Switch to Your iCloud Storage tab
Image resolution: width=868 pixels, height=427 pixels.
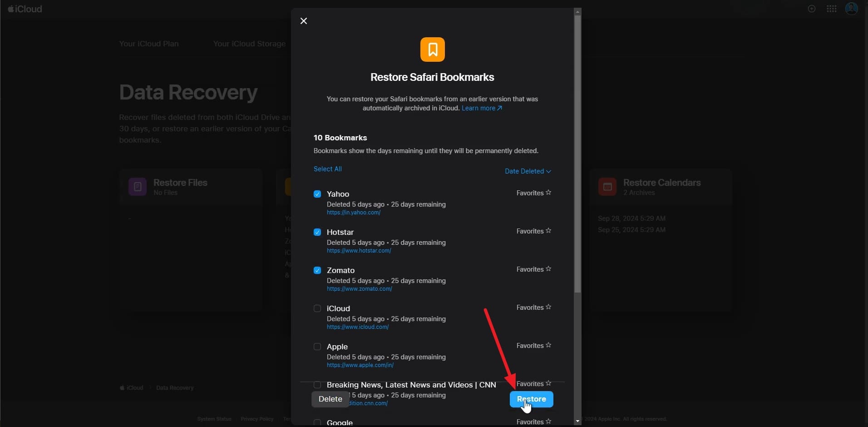[x=249, y=44]
